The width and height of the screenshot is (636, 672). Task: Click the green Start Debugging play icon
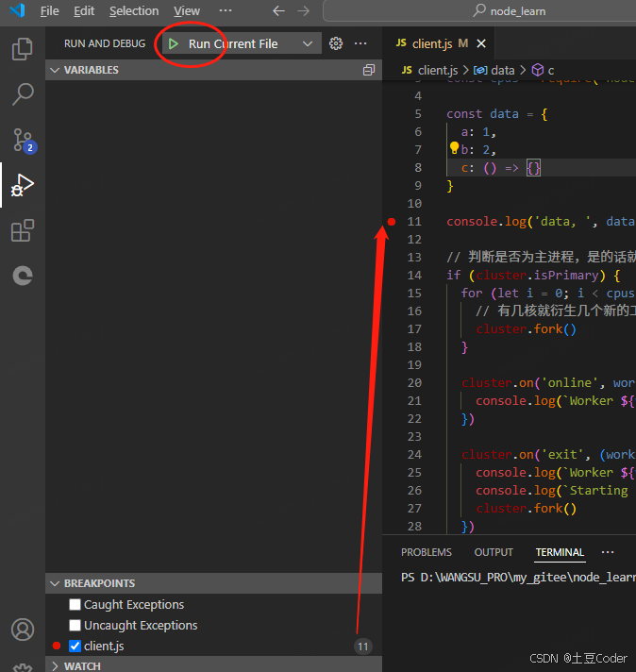click(x=173, y=43)
